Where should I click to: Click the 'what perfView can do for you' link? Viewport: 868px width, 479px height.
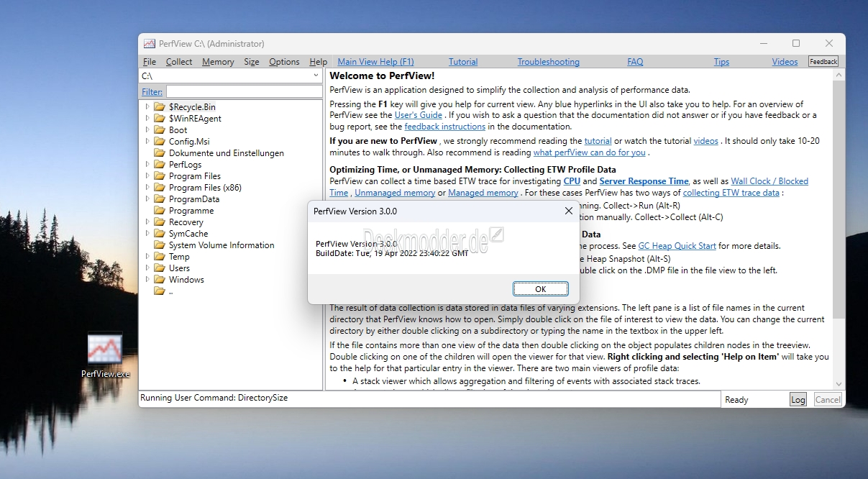tap(589, 152)
